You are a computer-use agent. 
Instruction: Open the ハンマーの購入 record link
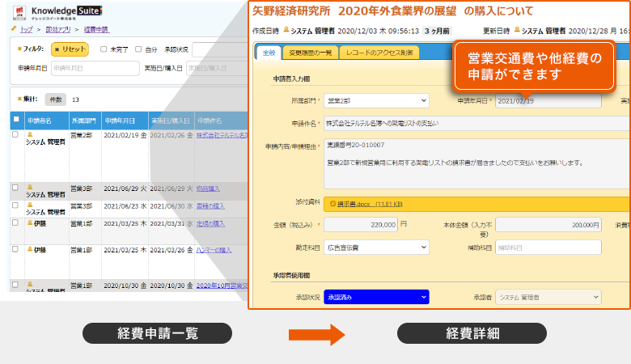(214, 251)
